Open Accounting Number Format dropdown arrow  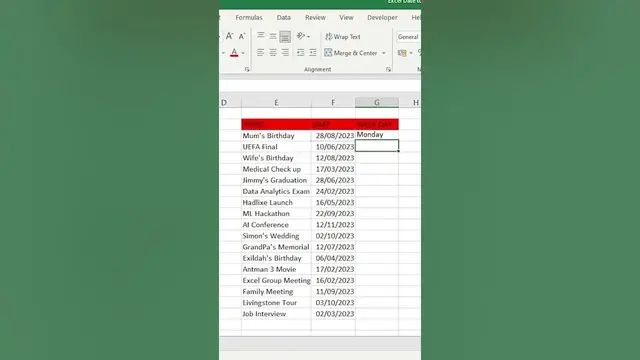pos(411,53)
